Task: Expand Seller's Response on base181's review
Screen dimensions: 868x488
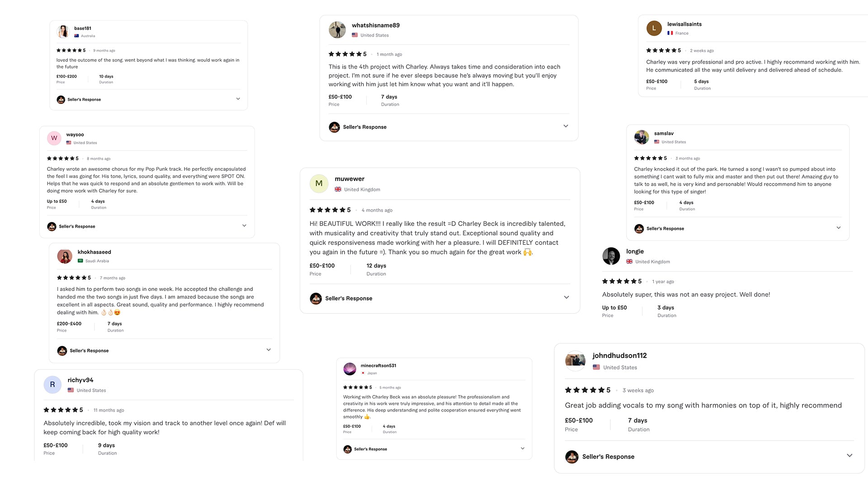Action: pyautogui.click(x=238, y=99)
